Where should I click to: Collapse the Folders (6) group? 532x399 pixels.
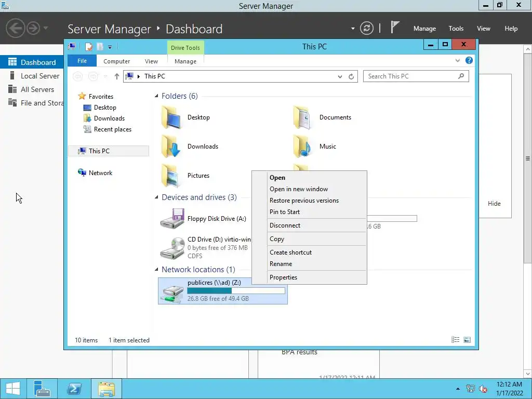pos(156,96)
